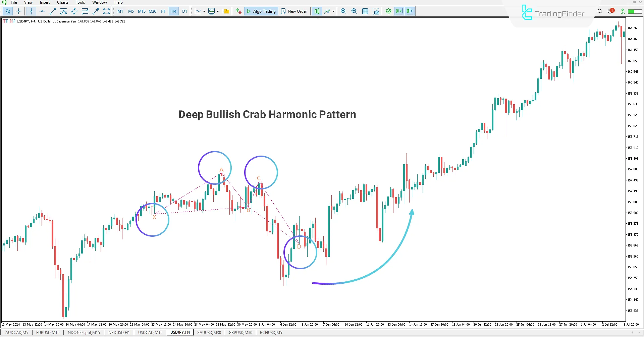Switch chart to candlestick display mode
This screenshot has height=337, width=644.
click(317, 11)
